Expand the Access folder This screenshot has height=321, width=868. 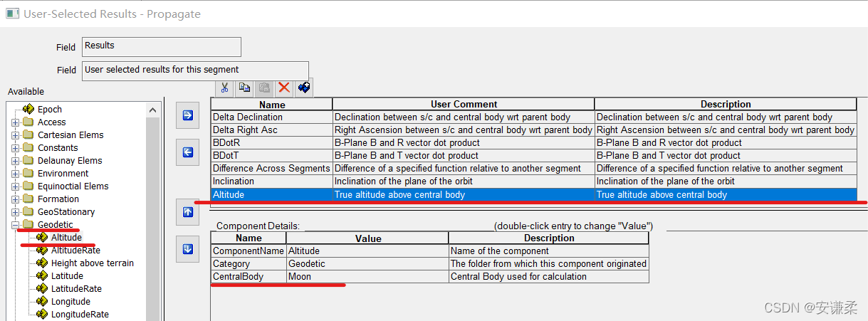pyautogui.click(x=16, y=122)
